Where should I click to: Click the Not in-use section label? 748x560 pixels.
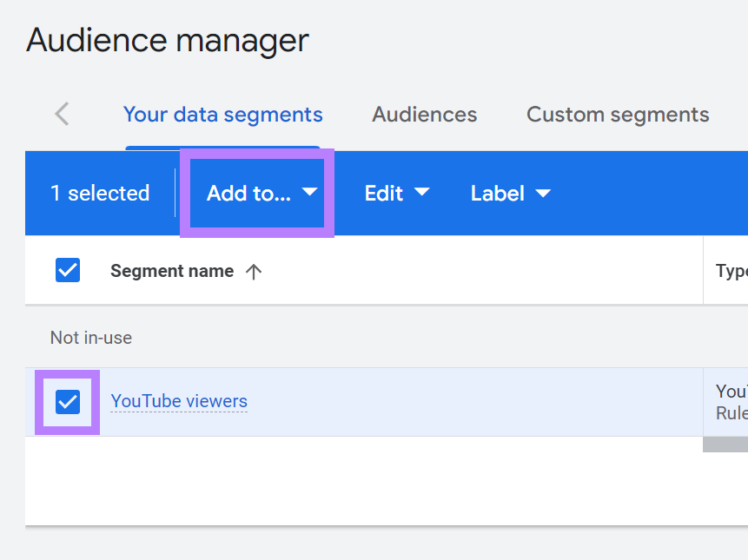[90, 337]
